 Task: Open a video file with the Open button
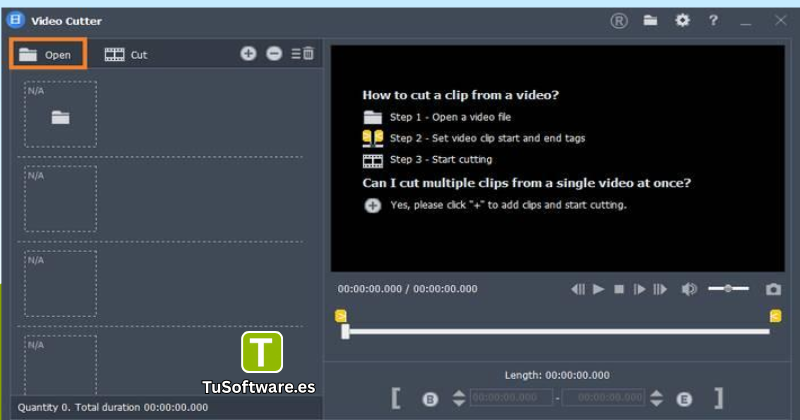tap(48, 54)
